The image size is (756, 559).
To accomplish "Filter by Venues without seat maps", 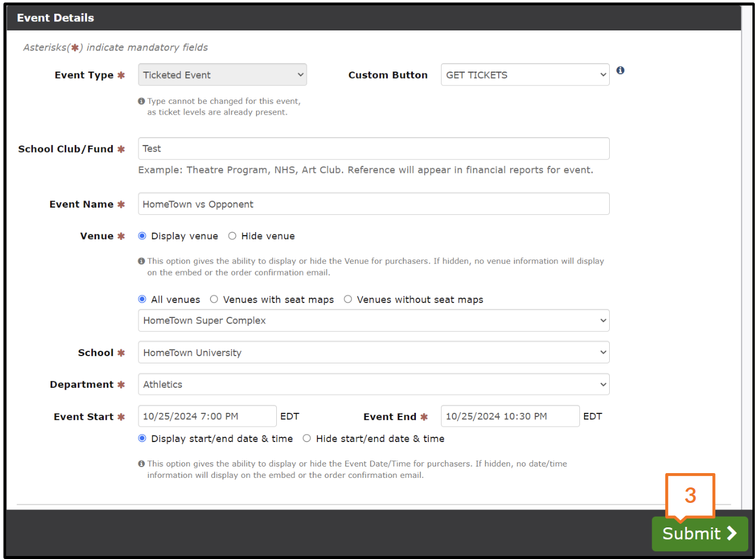I will point(348,299).
